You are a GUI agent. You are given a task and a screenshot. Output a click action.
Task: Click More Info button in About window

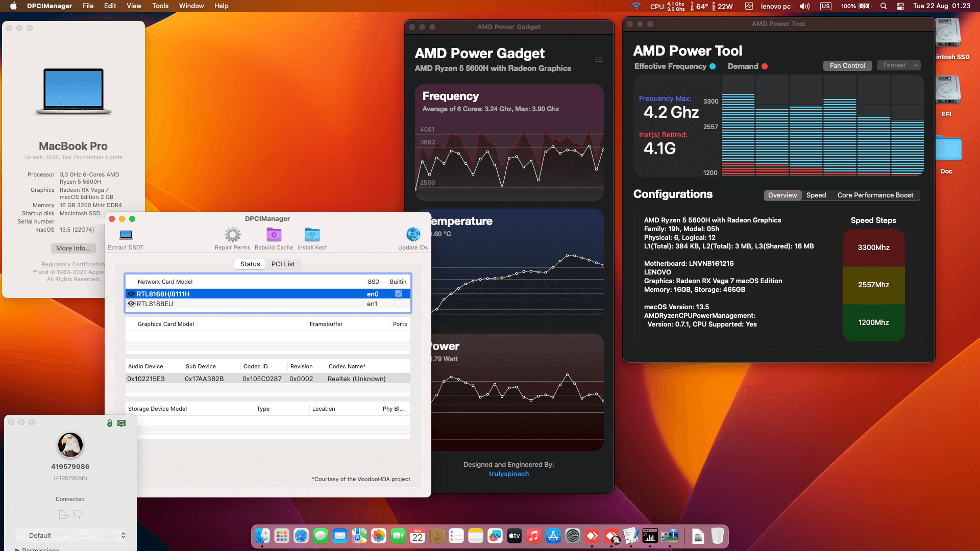[73, 248]
